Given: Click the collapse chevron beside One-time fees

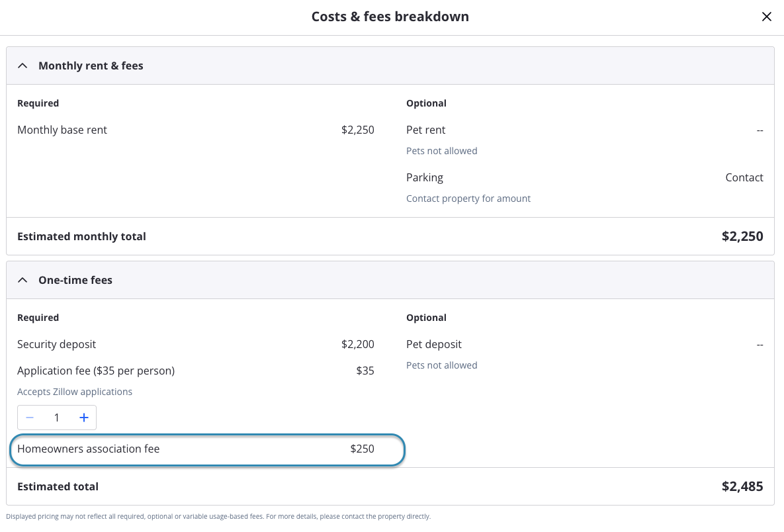Looking at the screenshot, I should (22, 279).
